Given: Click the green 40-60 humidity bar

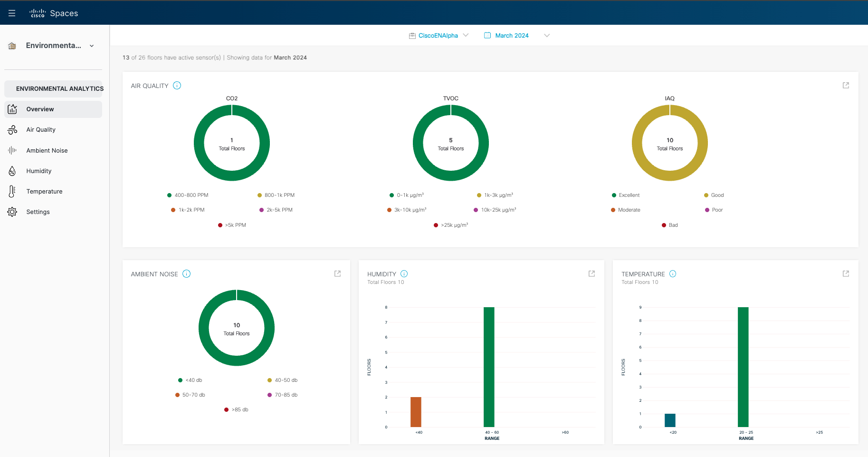Looking at the screenshot, I should point(489,367).
